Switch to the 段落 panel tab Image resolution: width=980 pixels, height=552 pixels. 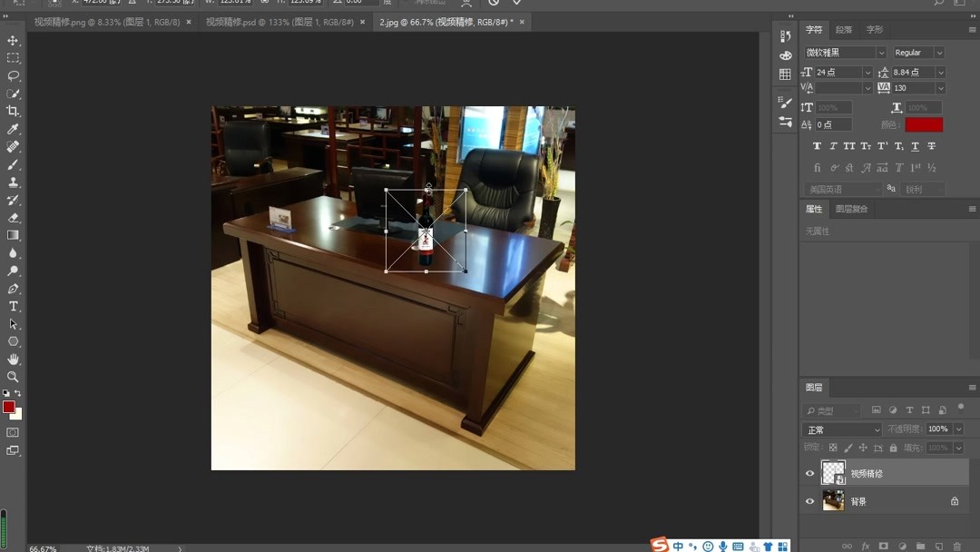pos(843,29)
